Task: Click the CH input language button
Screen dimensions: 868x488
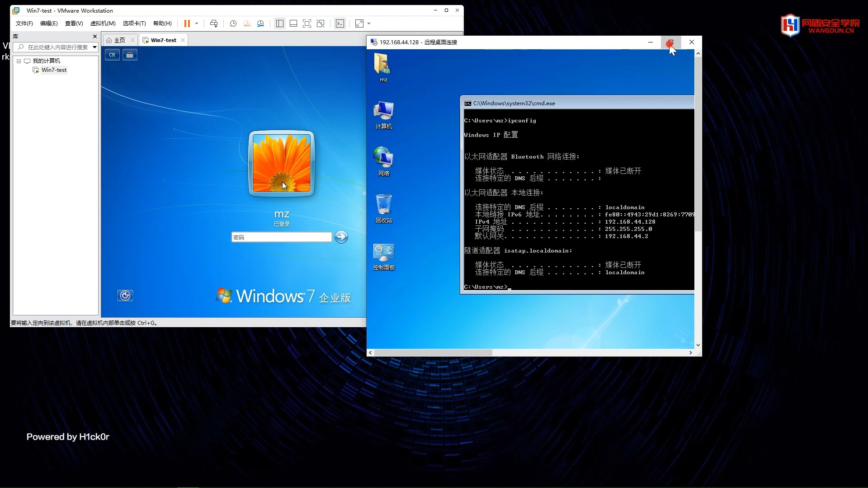Action: pos(112,55)
